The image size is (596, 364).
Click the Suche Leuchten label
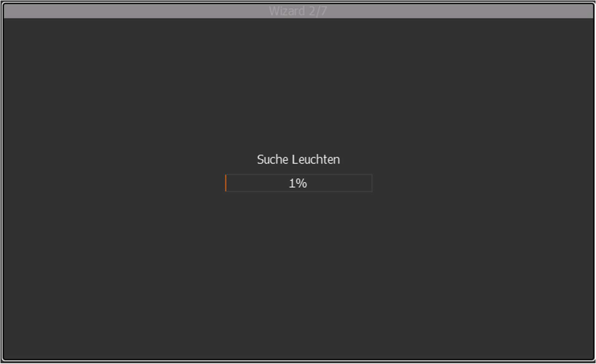[298, 159]
